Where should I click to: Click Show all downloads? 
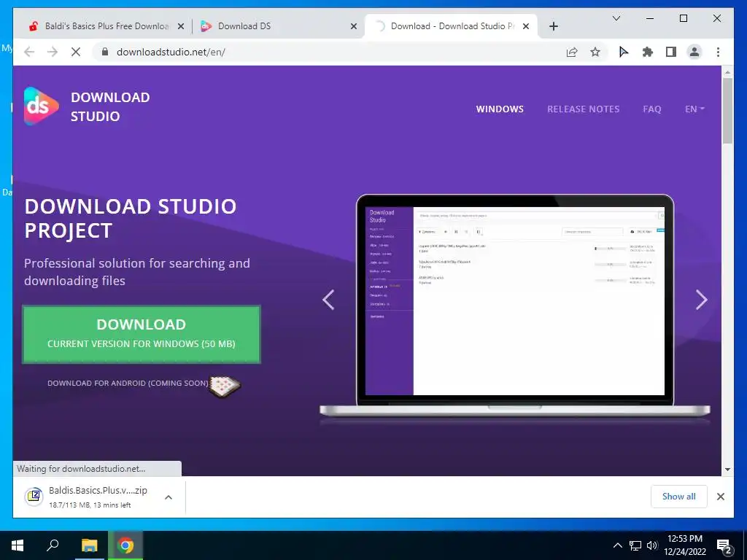click(x=679, y=497)
